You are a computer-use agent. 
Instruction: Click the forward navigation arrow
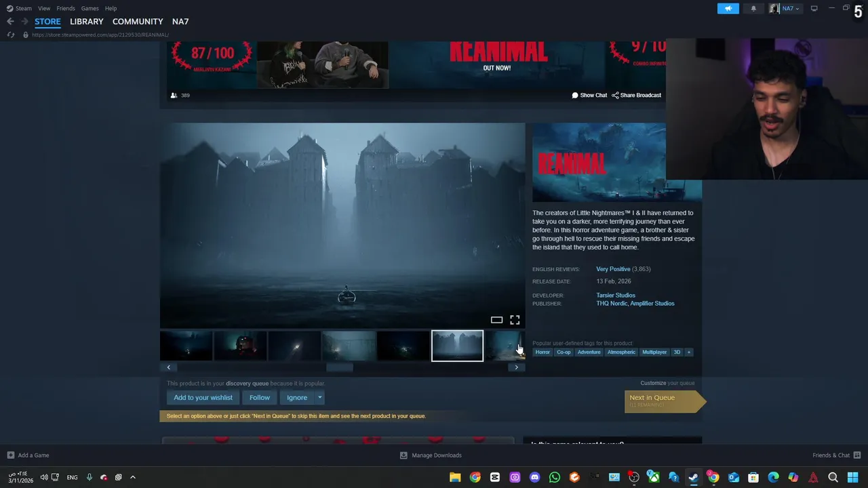point(25,22)
